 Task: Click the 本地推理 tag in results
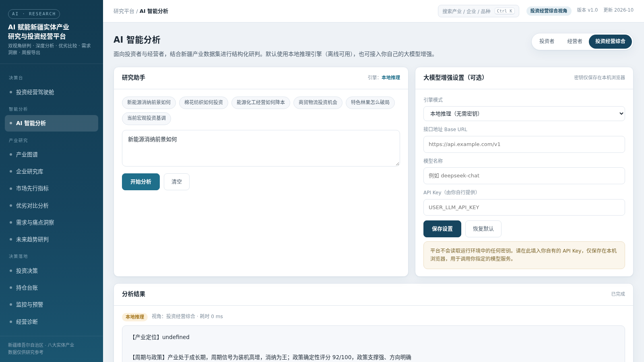pos(135,317)
